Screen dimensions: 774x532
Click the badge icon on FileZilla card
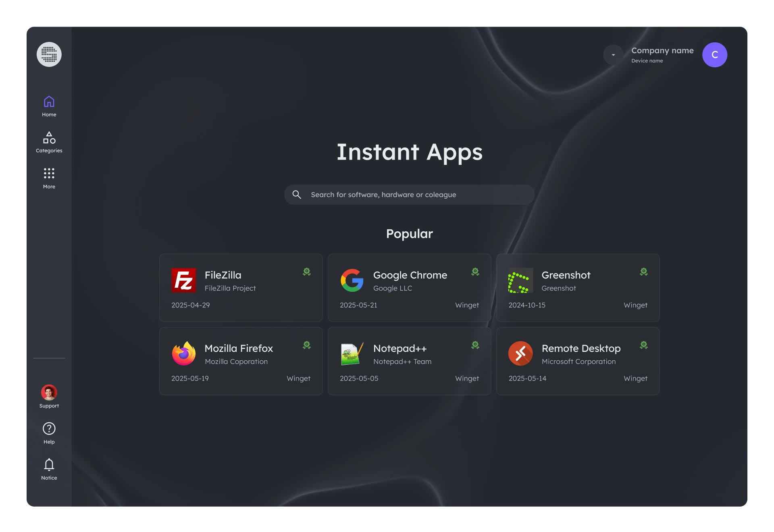[307, 272]
